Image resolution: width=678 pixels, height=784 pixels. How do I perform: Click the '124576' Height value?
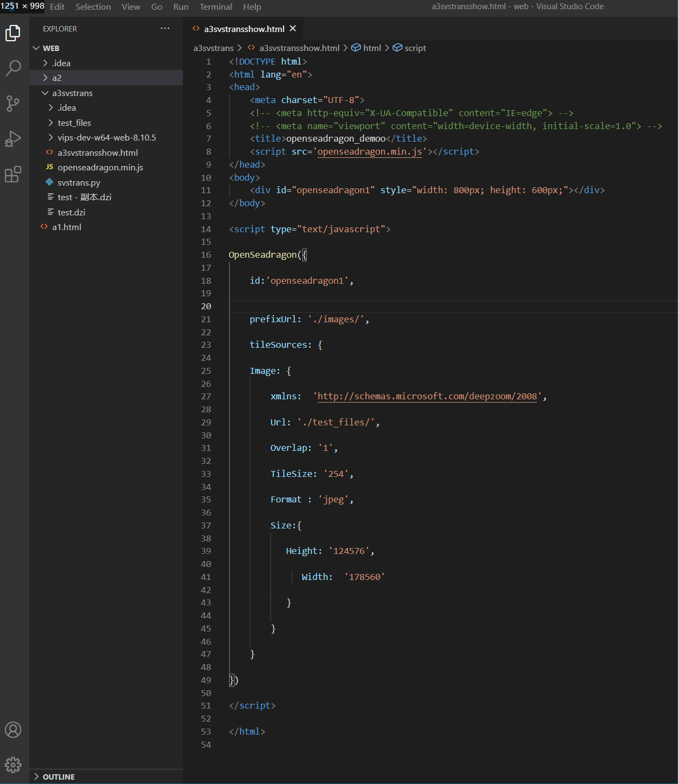click(348, 551)
